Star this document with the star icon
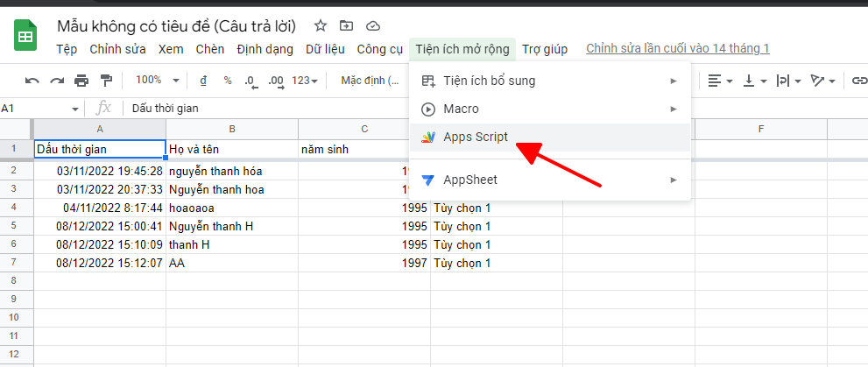Viewport: 868px width, 367px height. coord(321,25)
